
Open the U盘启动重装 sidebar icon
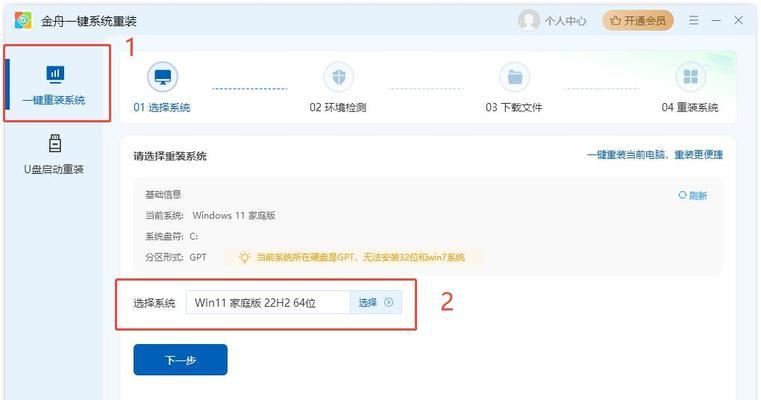(55, 143)
